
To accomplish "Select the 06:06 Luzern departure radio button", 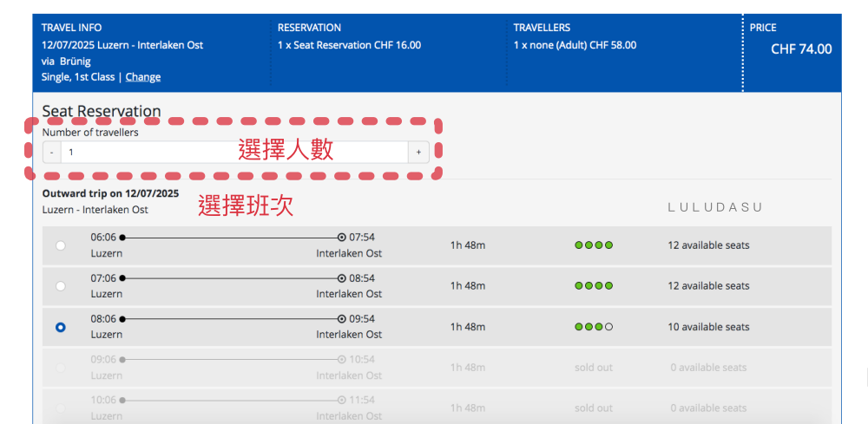I will pos(61,245).
